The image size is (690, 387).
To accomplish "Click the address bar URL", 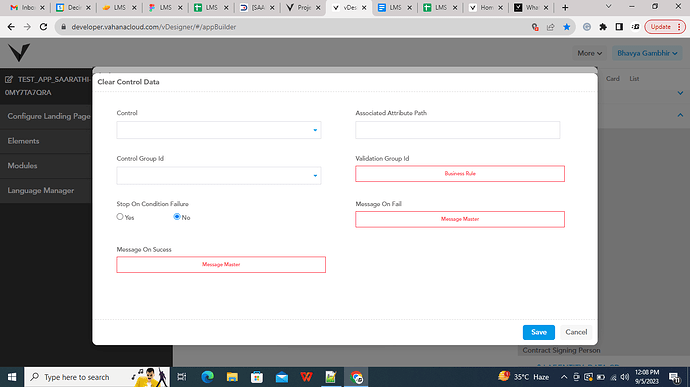I will (154, 27).
